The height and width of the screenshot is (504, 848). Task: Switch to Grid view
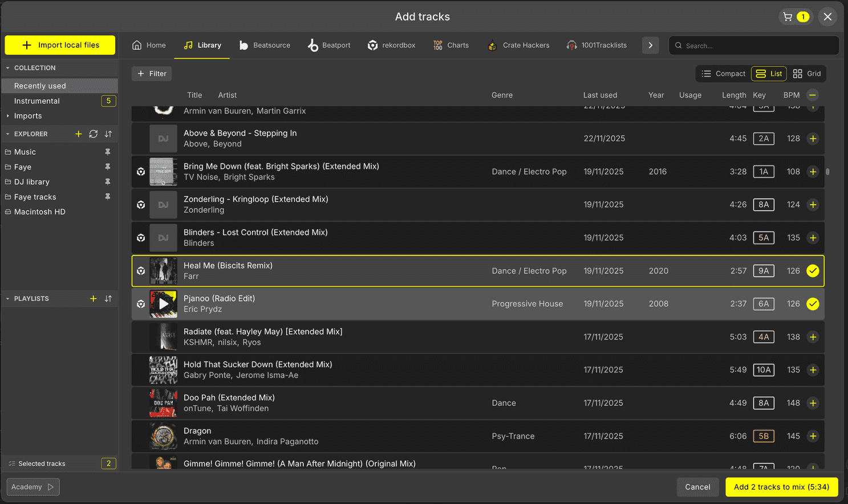point(806,74)
